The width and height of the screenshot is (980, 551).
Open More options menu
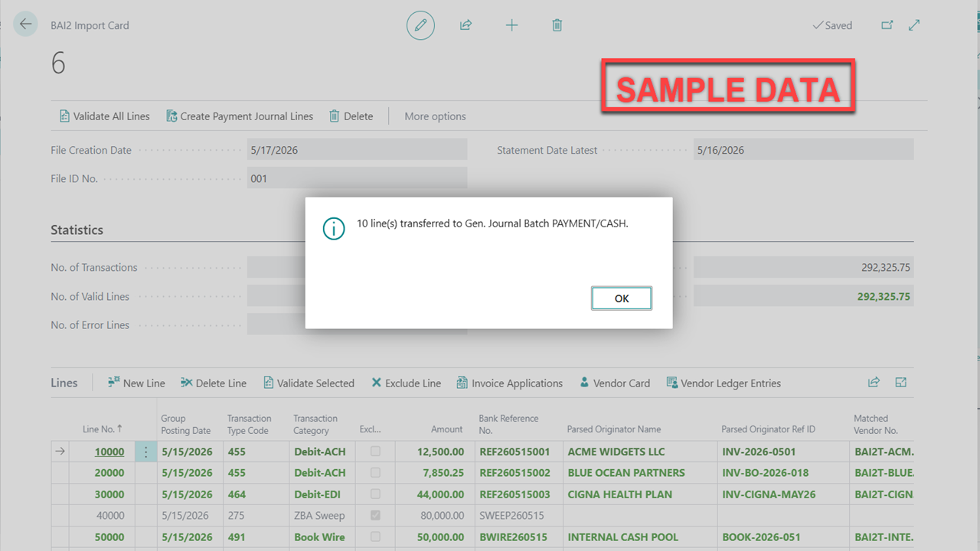pos(435,116)
